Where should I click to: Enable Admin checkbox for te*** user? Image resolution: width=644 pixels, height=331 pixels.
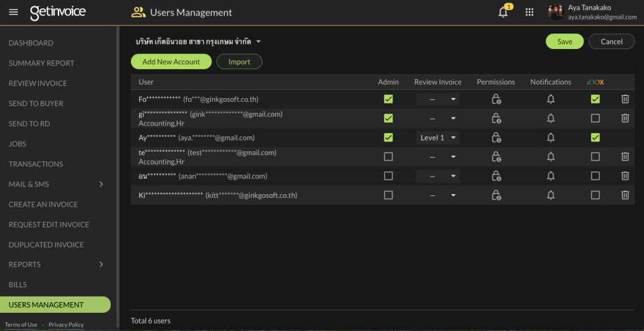click(388, 157)
